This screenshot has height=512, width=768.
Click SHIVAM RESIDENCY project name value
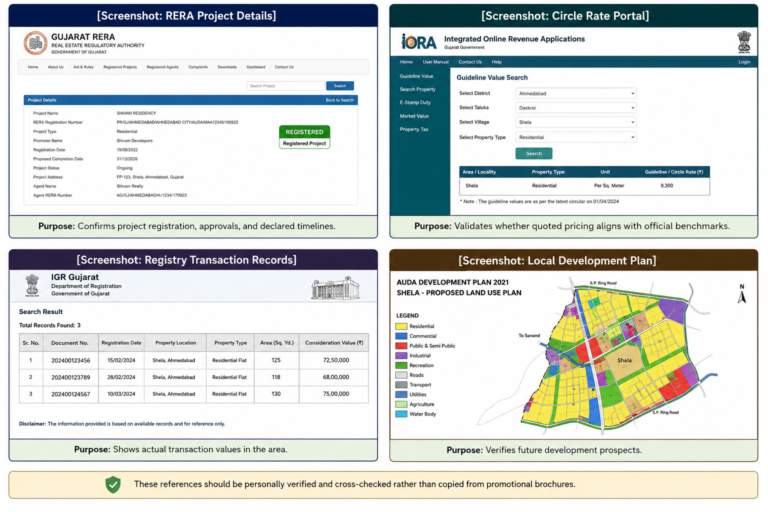point(136,113)
